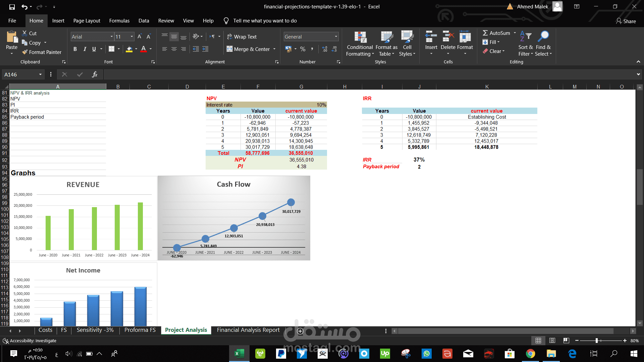644x362 pixels.
Task: Toggle Wrap Text on selected cells
Action: coord(241,37)
